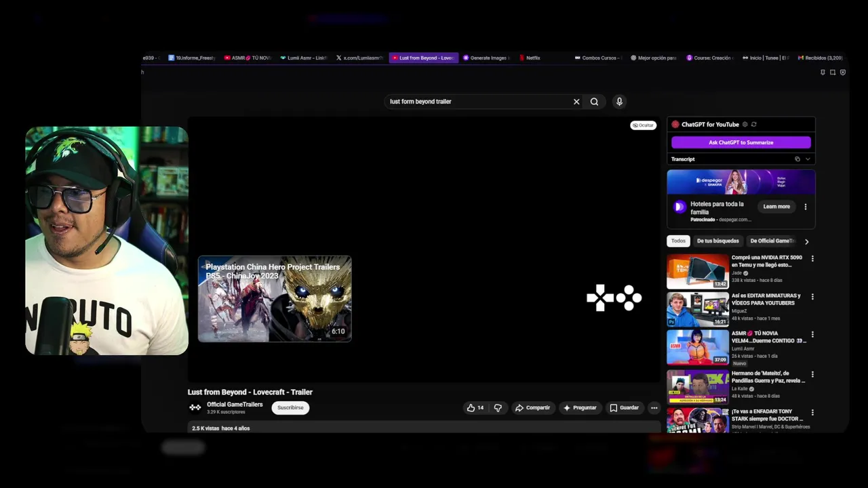Open Lumii Asmr channel under ASMR video
The image size is (868, 488).
point(743,349)
